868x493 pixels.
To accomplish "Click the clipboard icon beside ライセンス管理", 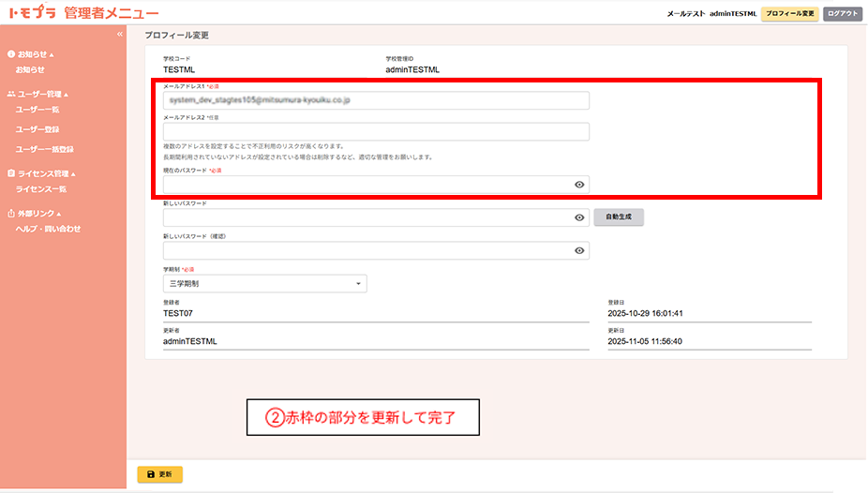I will point(10,173).
